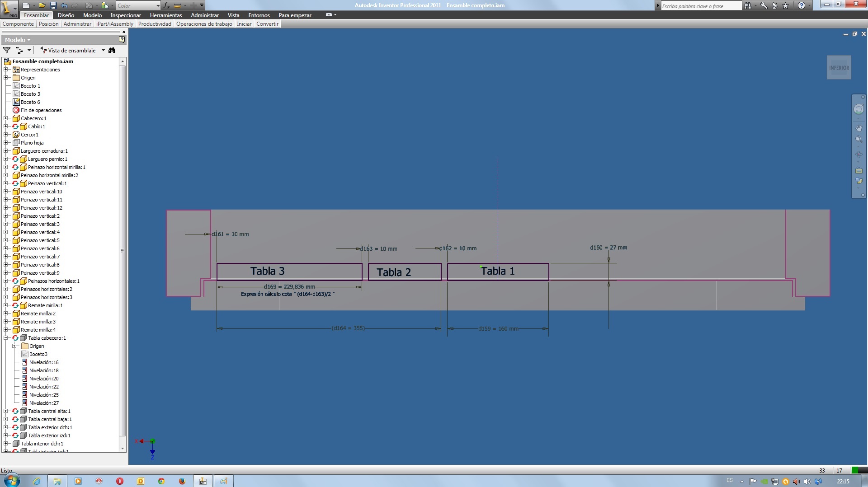Viewport: 868px width, 487px height.
Task: Open Google Chrome from the taskbar
Action: 161,481
